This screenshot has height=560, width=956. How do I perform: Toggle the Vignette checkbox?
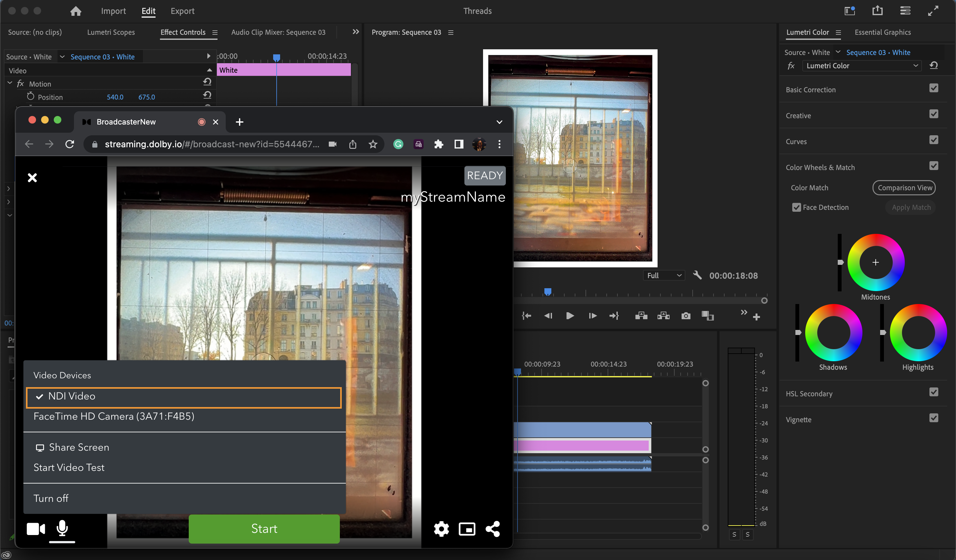[934, 418]
